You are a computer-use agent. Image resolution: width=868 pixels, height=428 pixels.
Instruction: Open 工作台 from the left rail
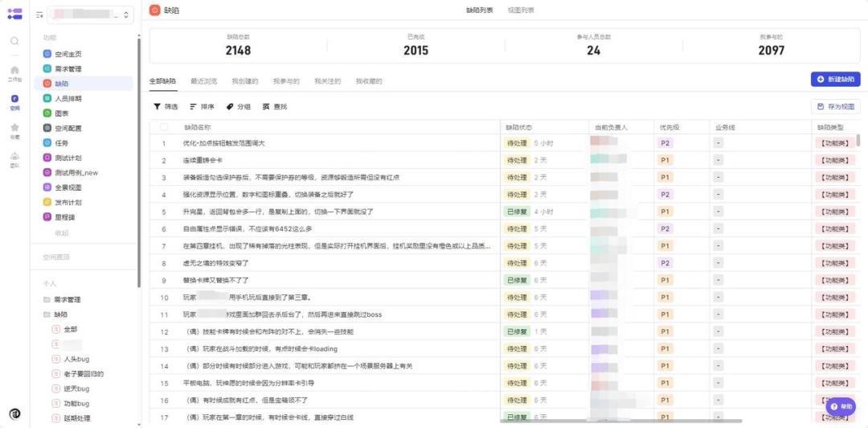(x=14, y=73)
